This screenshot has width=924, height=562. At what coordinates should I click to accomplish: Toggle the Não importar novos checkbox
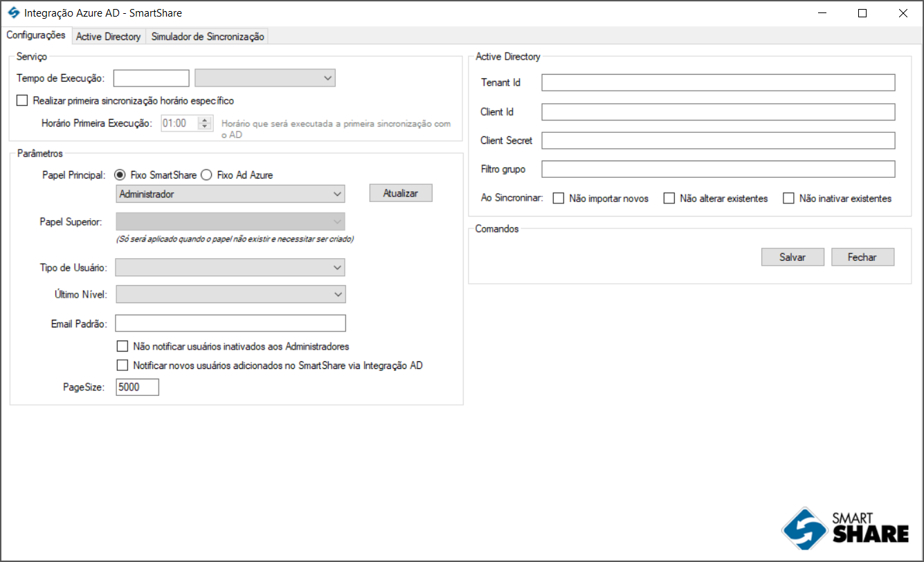coord(559,199)
